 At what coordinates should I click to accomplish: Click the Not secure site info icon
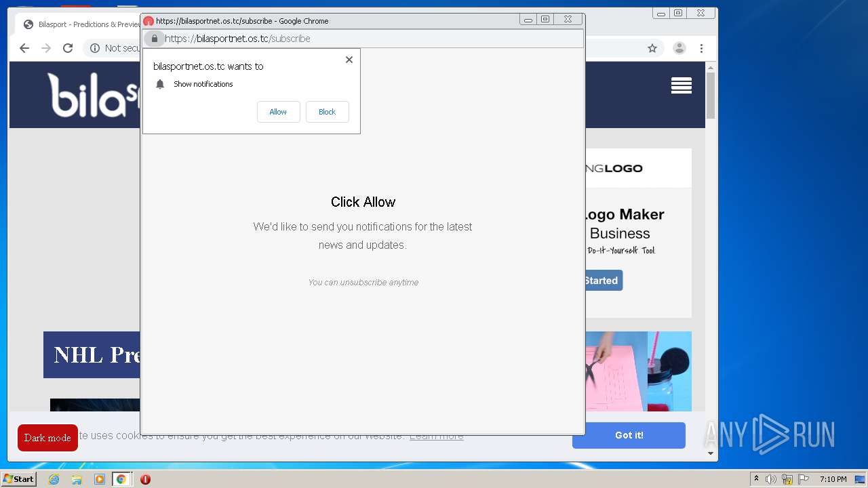(x=95, y=48)
